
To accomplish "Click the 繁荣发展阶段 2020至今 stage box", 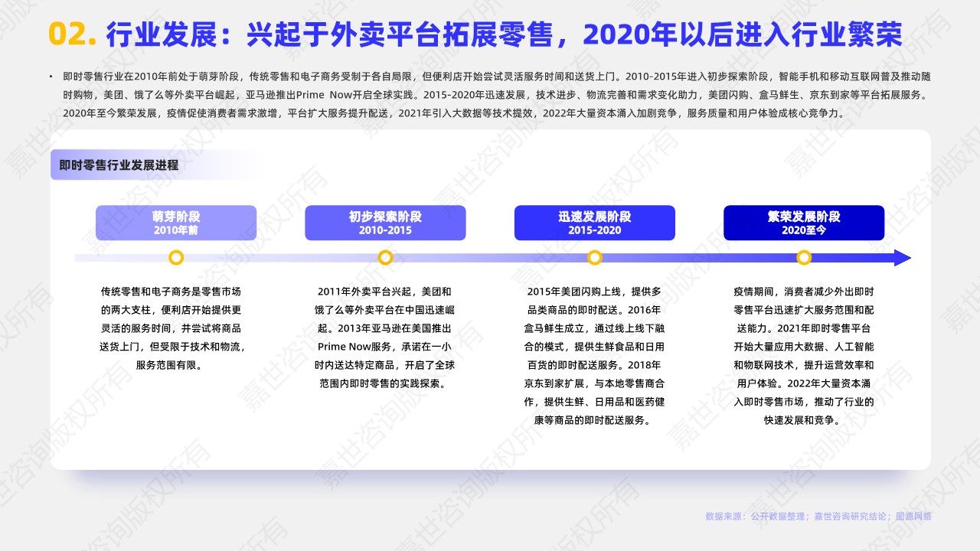I will pos(804,223).
